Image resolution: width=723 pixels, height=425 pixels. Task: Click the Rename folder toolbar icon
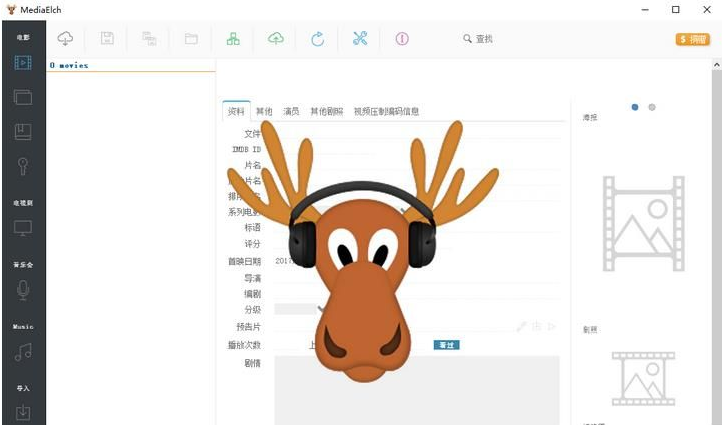tap(191, 39)
